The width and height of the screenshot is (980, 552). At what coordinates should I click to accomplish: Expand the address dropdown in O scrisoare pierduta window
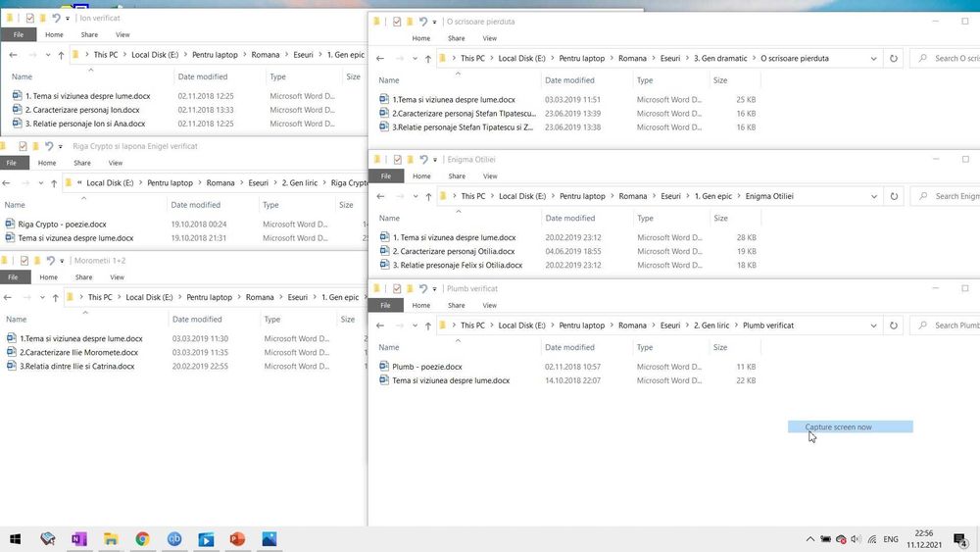tap(874, 58)
